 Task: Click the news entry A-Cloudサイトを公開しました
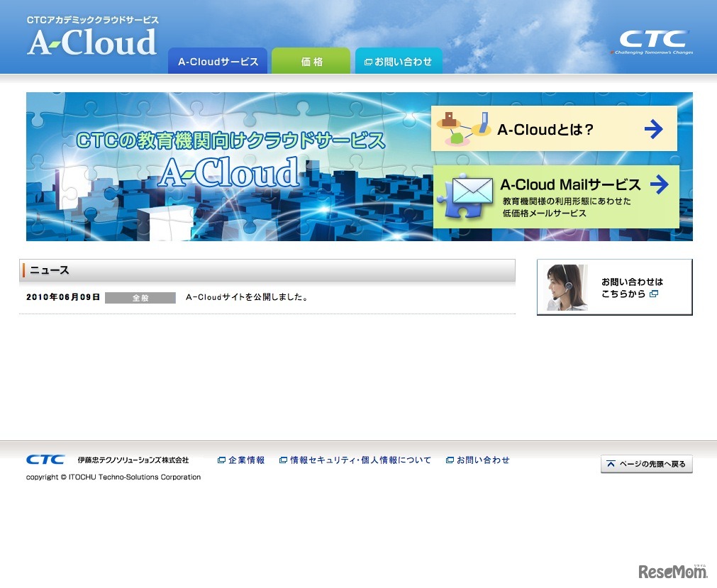pyautogui.click(x=246, y=296)
